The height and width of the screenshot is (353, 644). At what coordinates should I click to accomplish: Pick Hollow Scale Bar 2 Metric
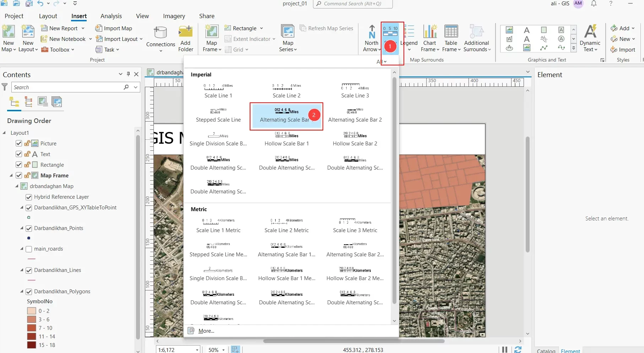(x=355, y=274)
